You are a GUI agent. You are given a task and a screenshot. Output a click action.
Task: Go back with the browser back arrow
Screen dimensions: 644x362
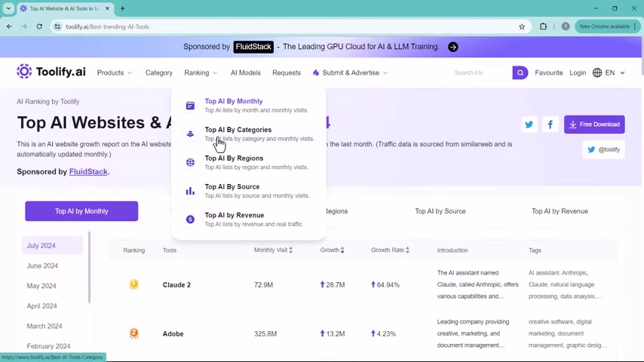10,26
